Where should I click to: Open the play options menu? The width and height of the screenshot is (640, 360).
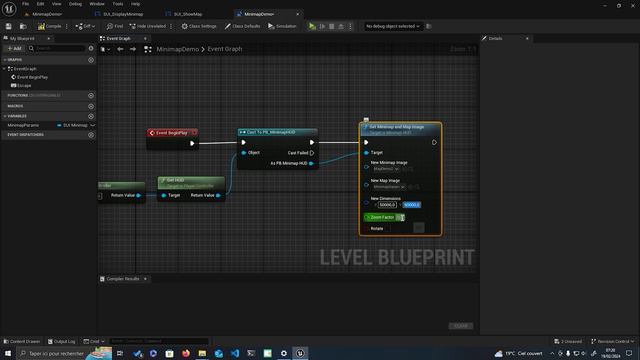click(x=350, y=26)
